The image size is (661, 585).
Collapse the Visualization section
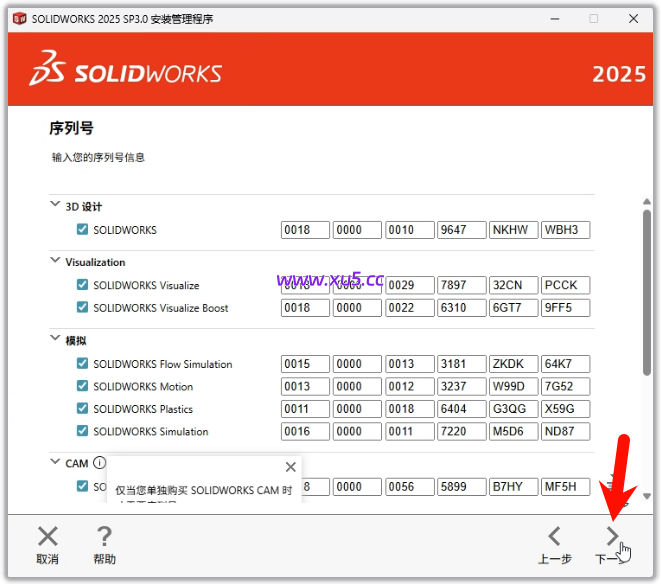pyautogui.click(x=55, y=261)
